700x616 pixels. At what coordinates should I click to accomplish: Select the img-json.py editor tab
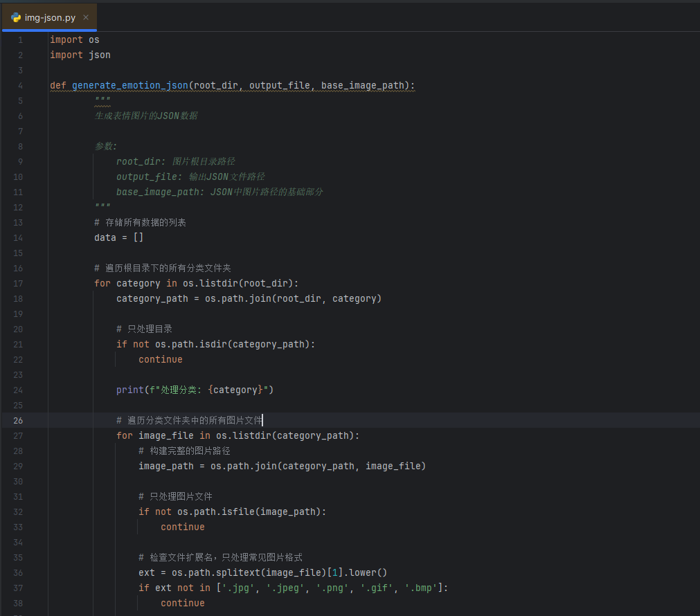pyautogui.click(x=49, y=17)
